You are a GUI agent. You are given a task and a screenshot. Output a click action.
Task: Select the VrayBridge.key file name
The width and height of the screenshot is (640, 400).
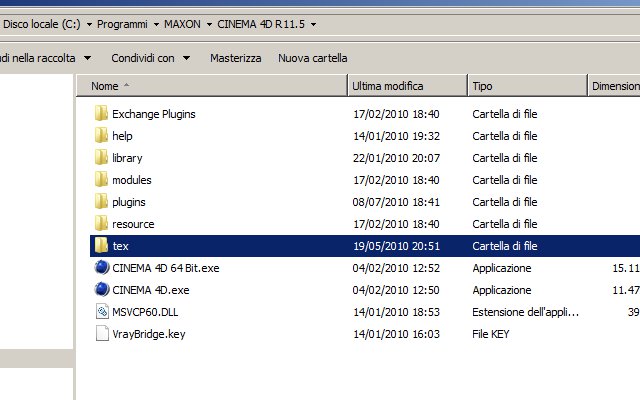(149, 334)
